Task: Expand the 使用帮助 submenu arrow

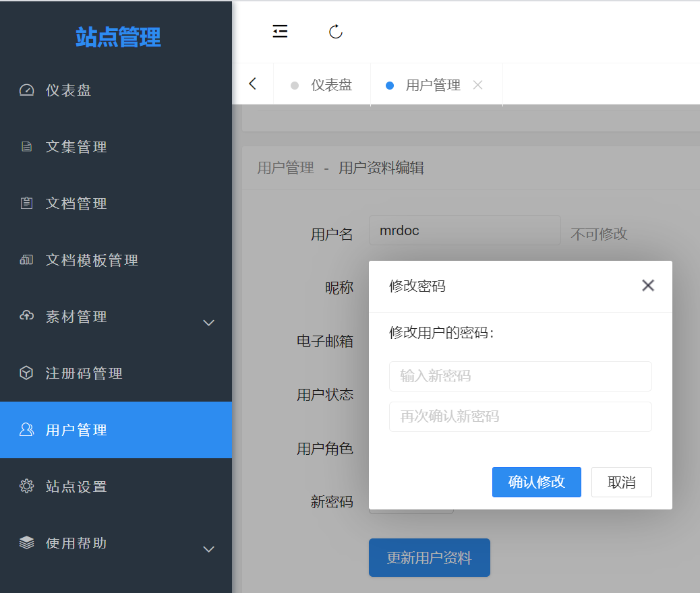Action: pos(209,549)
